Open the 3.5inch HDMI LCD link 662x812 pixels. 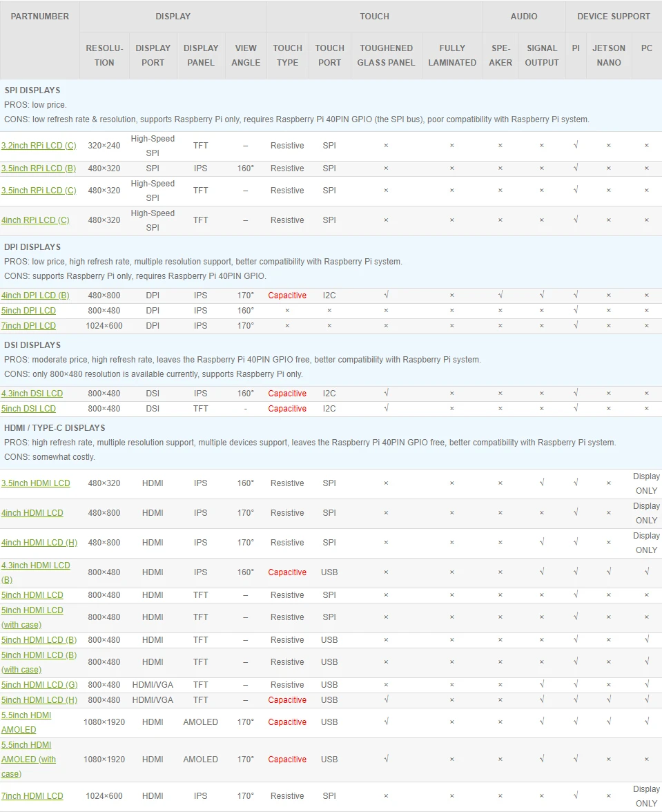coord(36,483)
